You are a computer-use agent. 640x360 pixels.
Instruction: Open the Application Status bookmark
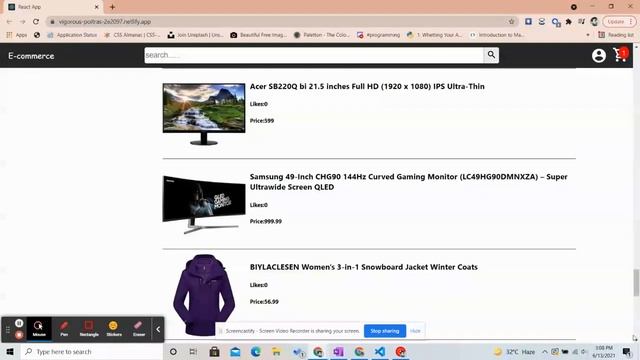coord(72,35)
